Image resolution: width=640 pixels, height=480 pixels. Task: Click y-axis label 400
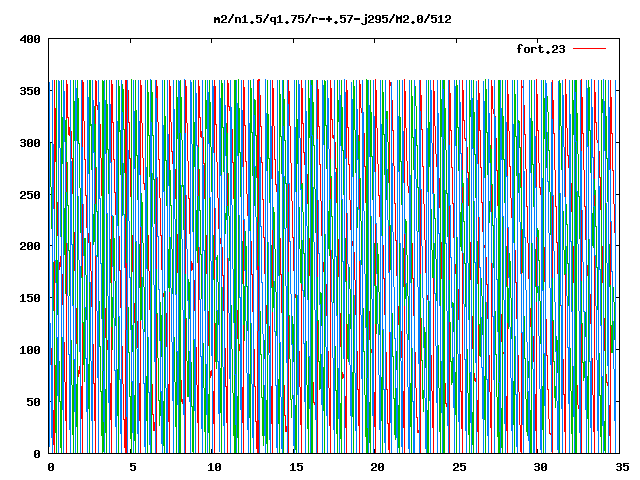tap(30, 39)
